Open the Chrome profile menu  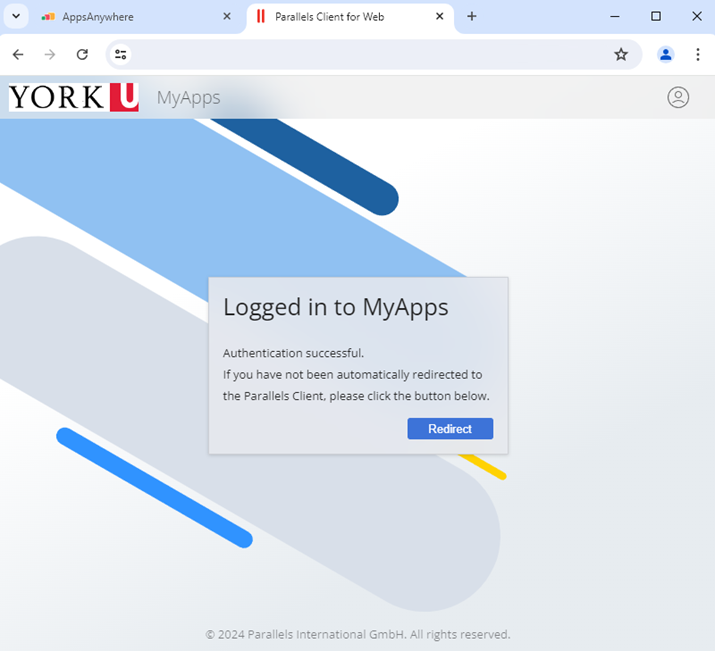[666, 55]
